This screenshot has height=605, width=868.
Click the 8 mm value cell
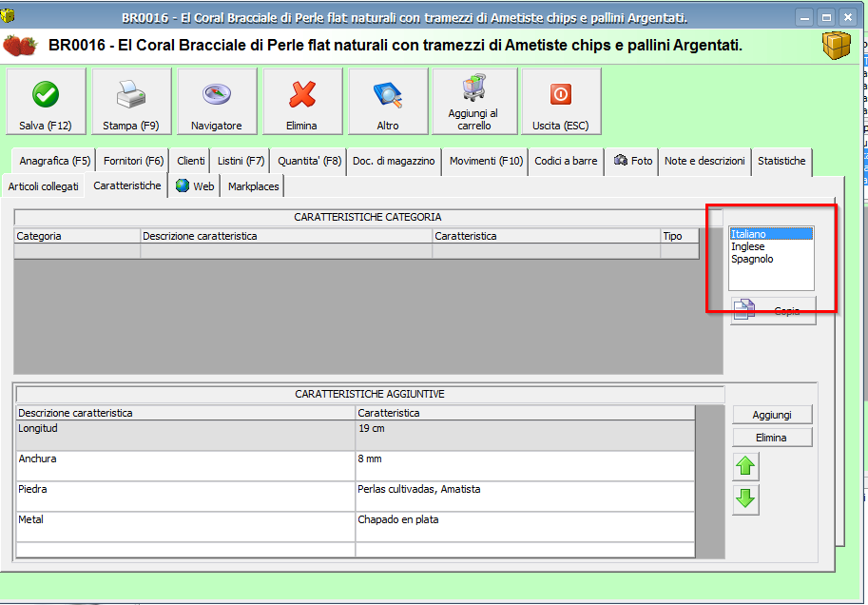(x=525, y=466)
